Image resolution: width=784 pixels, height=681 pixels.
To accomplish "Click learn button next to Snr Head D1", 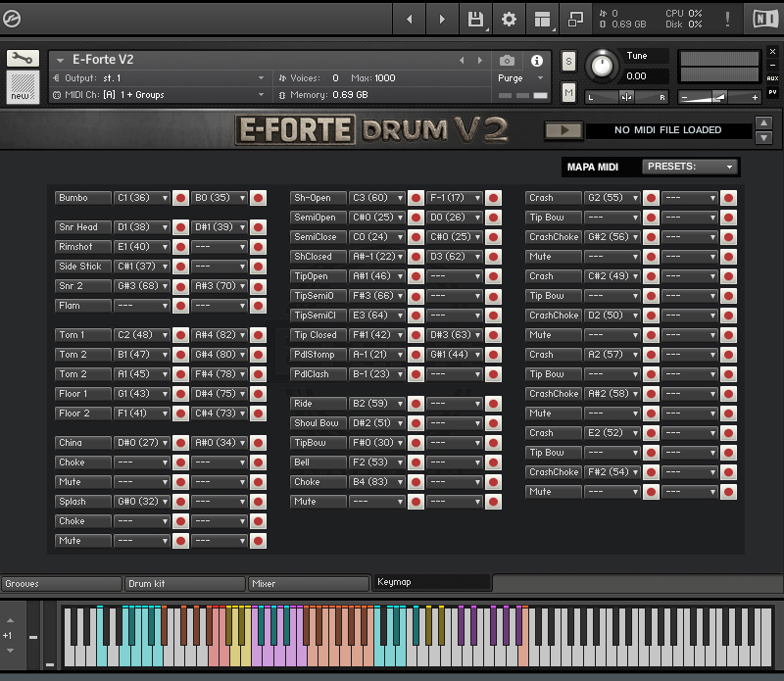I will pos(180,227).
